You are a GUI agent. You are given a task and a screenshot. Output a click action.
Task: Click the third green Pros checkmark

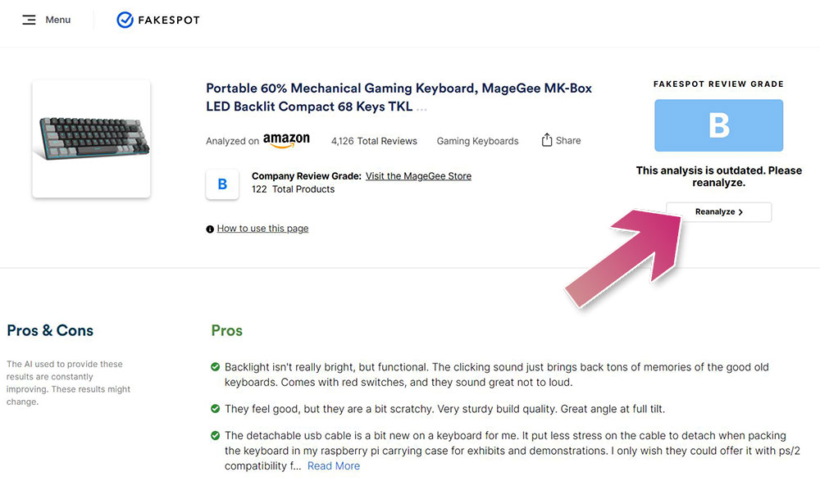(x=216, y=436)
